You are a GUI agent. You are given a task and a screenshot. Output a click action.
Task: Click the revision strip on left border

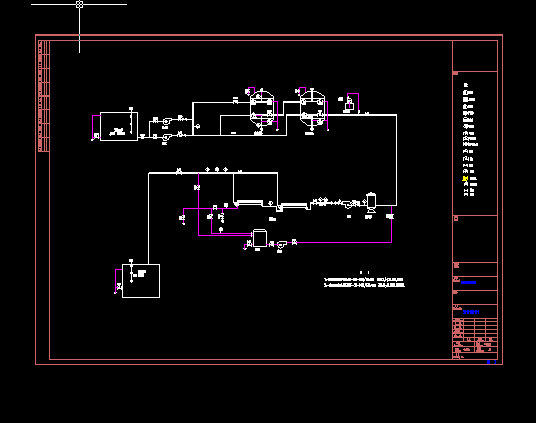click(x=44, y=96)
